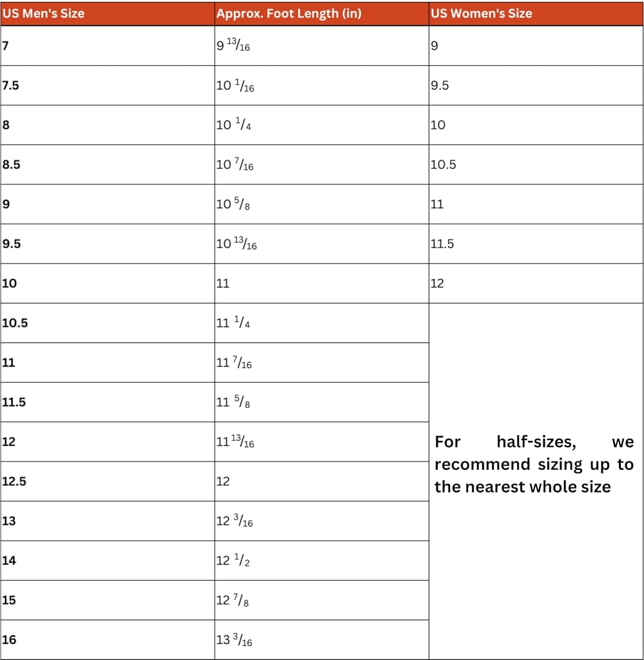The width and height of the screenshot is (644, 660).
Task: Select women's size 9.5 cell
Action: (x=536, y=86)
